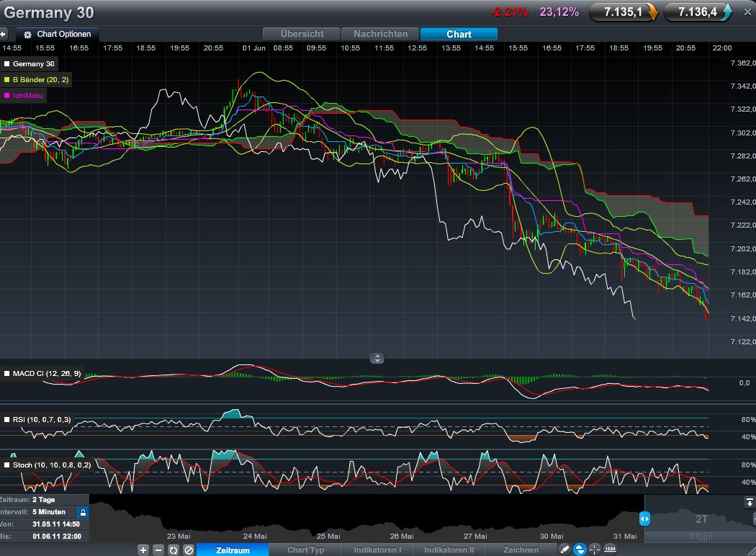Screen dimensions: 756x556
Task: Click the panel resize up-down expander
Action: (377, 358)
